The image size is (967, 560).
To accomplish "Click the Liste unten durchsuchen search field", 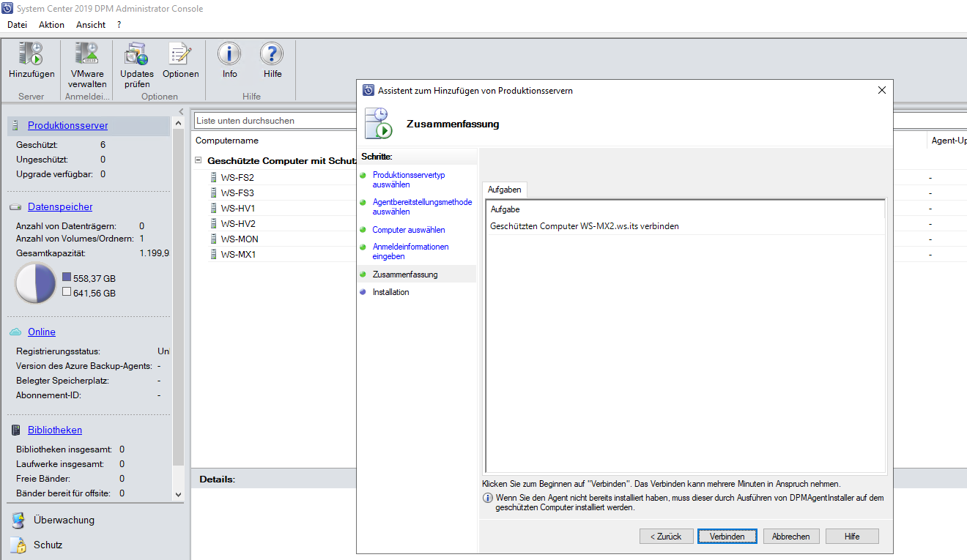I will 275,121.
